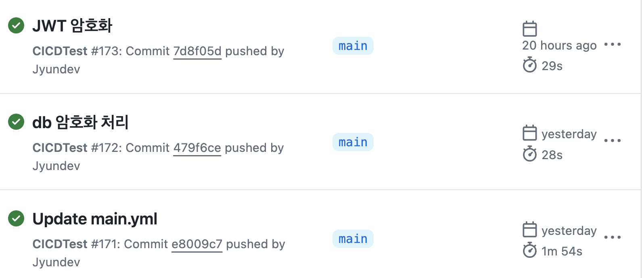This screenshot has width=644, height=278.
Task: Open three-dot menu for JWT 암호화 run
Action: [x=613, y=44]
